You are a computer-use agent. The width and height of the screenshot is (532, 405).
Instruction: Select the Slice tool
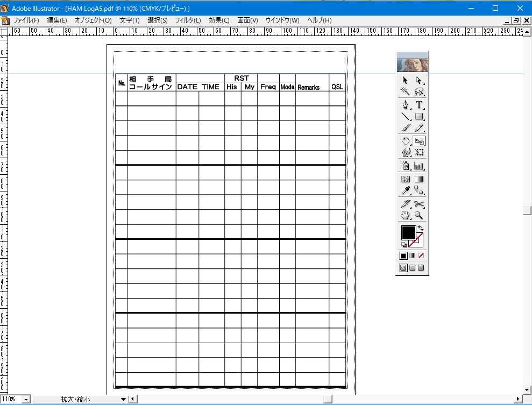pyautogui.click(x=405, y=204)
